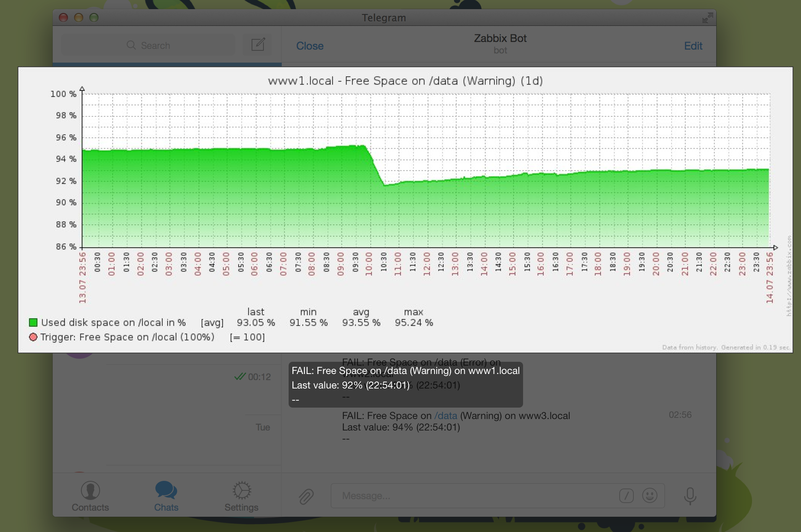Image resolution: width=801 pixels, height=532 pixels.
Task: Click the FAIL www1.local message tooltip
Action: point(405,384)
